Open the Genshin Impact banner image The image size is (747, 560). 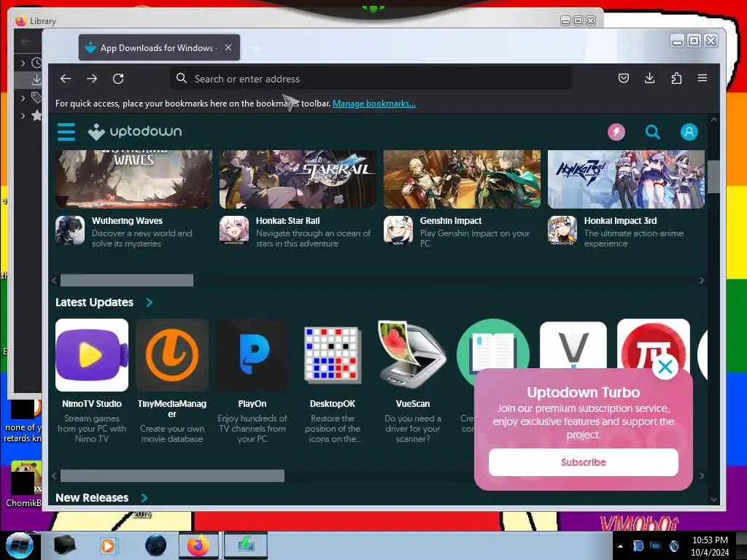pyautogui.click(x=462, y=179)
